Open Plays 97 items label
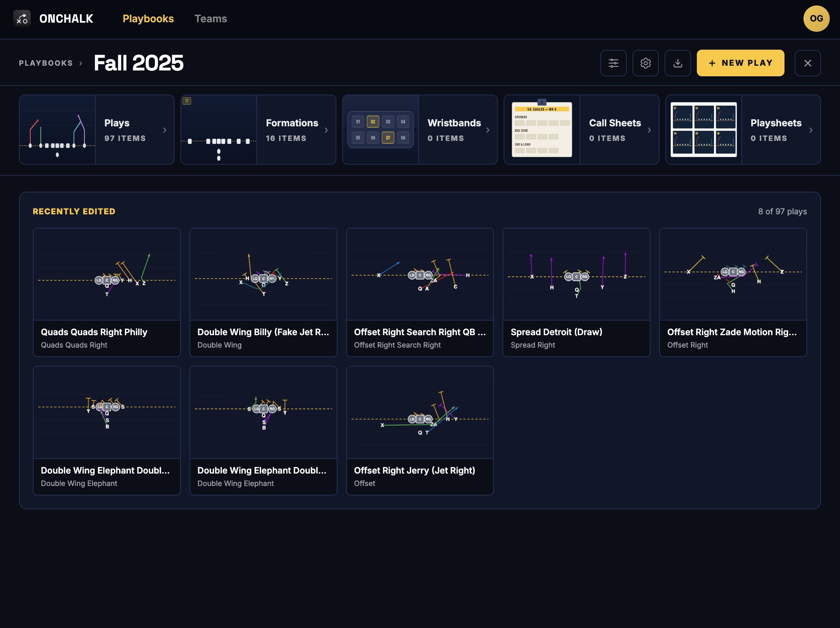 click(125, 138)
